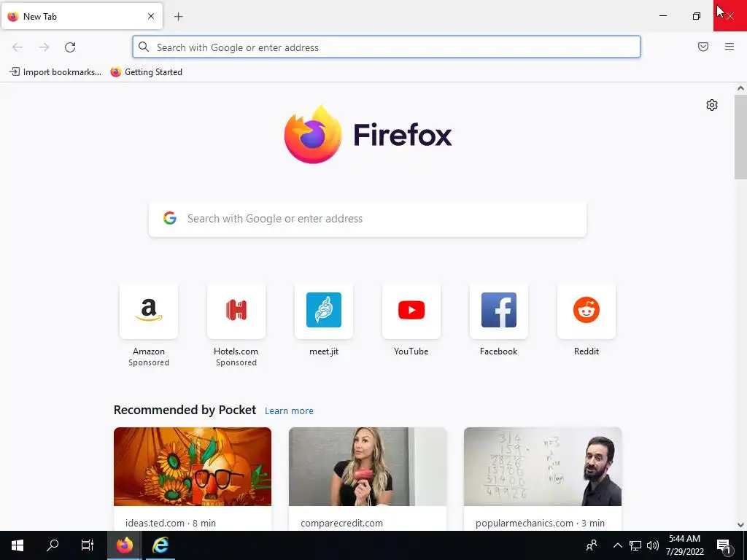Open a new tab with plus button
The image size is (747, 560).
coord(178,17)
